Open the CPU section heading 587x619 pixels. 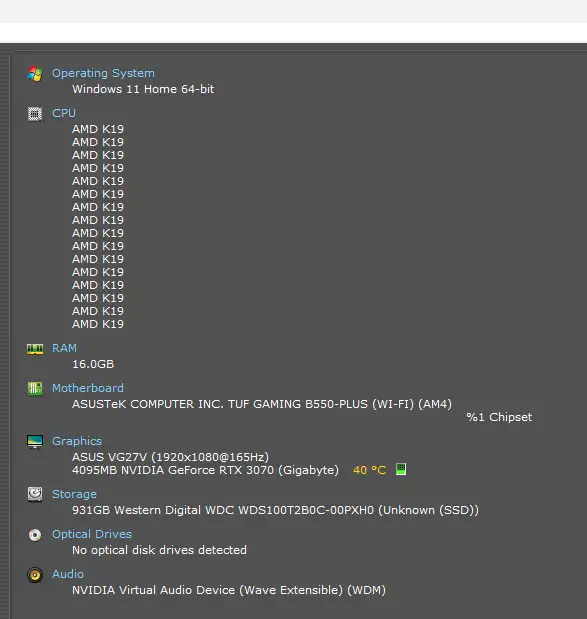[x=64, y=113]
